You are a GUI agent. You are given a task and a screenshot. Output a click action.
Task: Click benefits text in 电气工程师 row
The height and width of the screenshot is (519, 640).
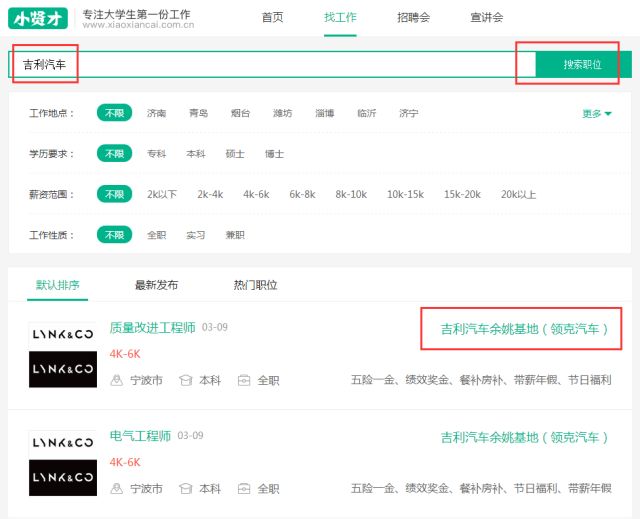[x=481, y=488]
